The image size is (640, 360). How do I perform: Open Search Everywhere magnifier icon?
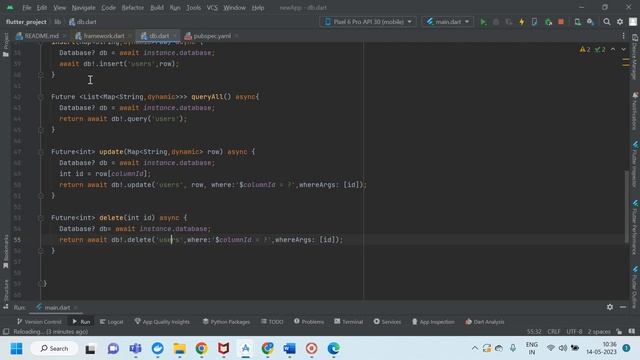(607, 22)
